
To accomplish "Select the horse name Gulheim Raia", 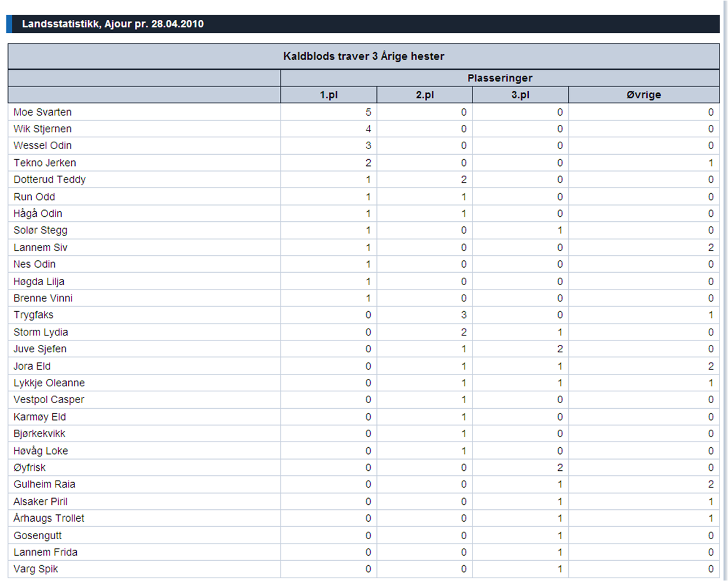I will [45, 484].
